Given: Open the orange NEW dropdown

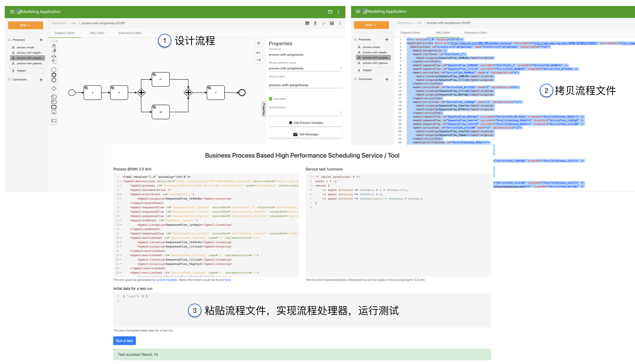Looking at the screenshot, I should pyautogui.click(x=25, y=25).
